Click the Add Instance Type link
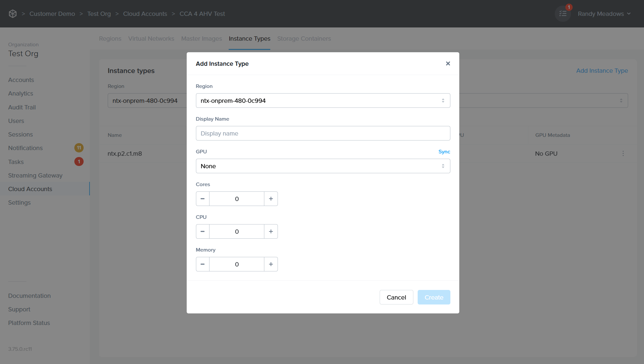The width and height of the screenshot is (644, 364). [602, 70]
